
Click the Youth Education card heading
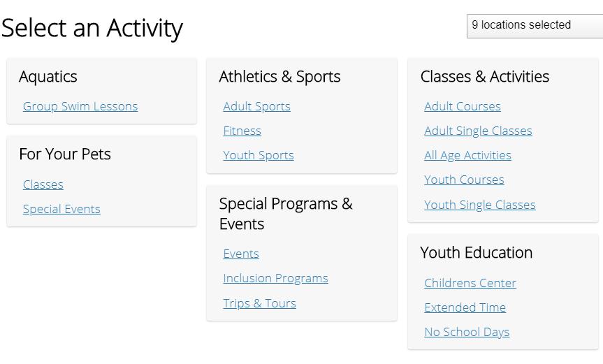(477, 252)
